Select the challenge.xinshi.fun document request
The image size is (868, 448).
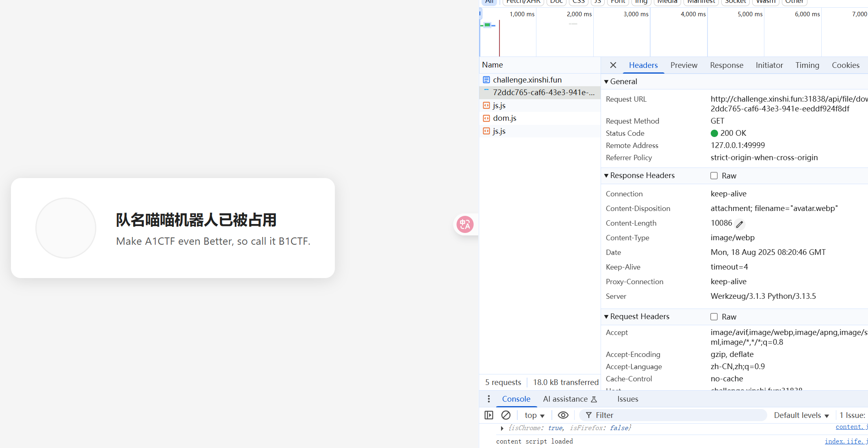(x=527, y=80)
